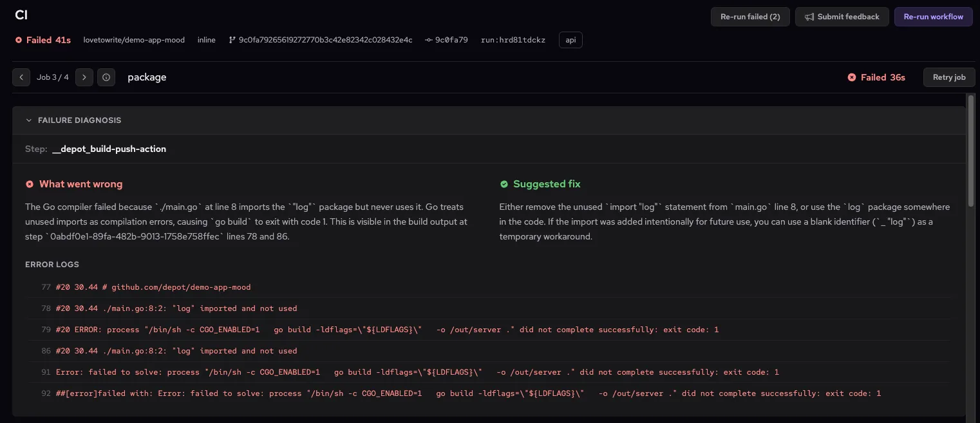The image size is (980, 423).
Task: Select the lovetowrite/demo-app-mood repository name
Action: coord(134,39)
